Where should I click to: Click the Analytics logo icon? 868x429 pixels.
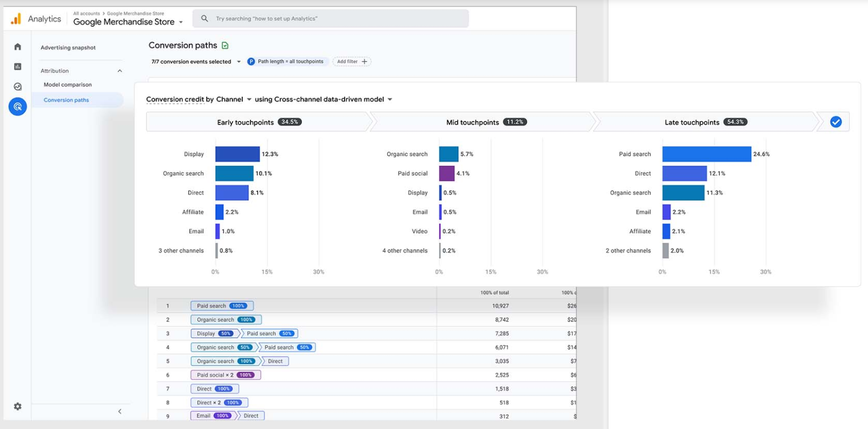click(16, 19)
